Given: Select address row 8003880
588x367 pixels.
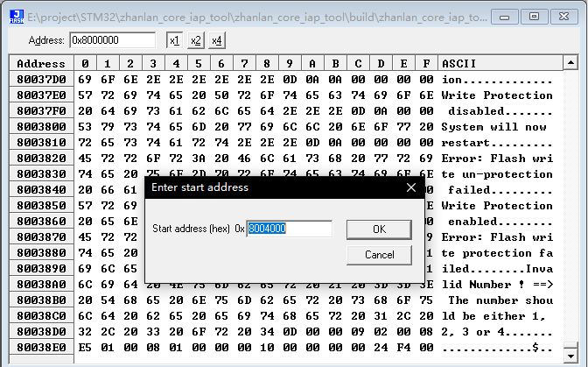Looking at the screenshot, I should 41,252.
